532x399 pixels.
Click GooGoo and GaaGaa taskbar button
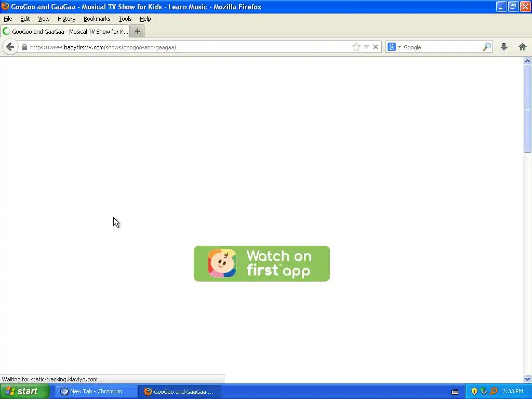180,391
